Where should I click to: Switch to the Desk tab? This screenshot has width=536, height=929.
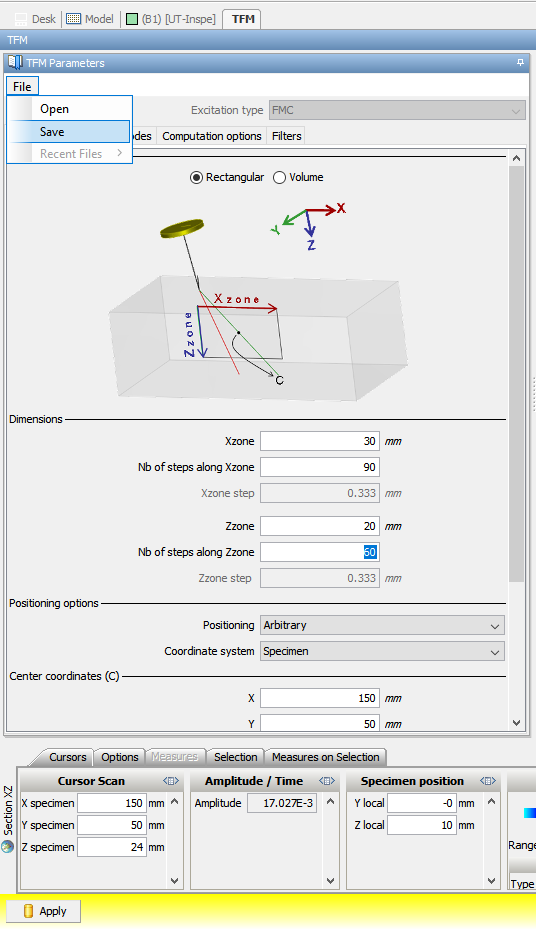[35, 19]
